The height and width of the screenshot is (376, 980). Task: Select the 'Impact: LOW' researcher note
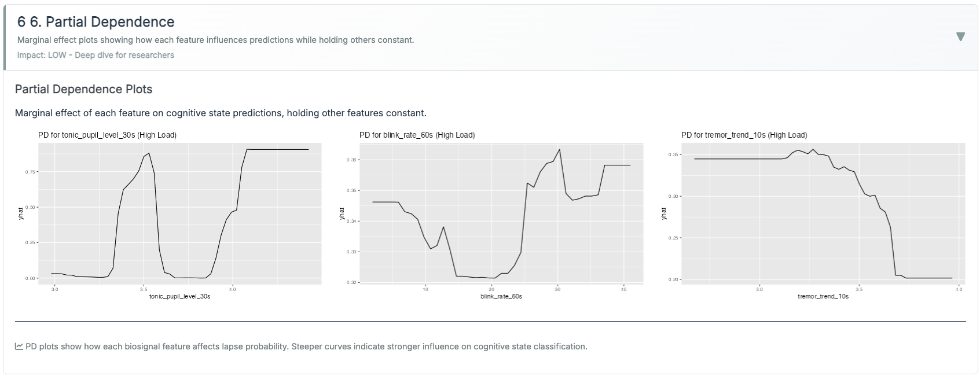click(96, 55)
